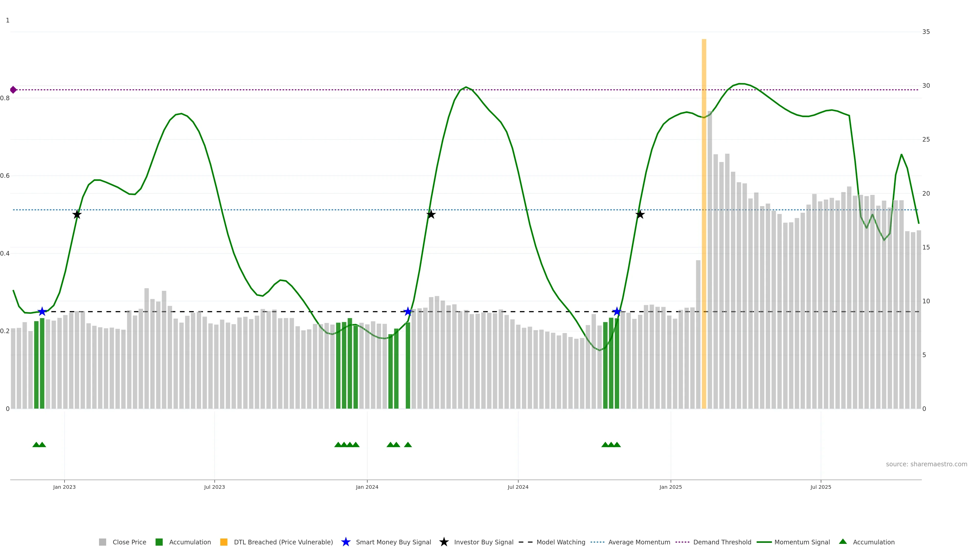Click the blue Smart Money star in late 2024
Viewport: 980px width, 551px height.
pos(617,311)
